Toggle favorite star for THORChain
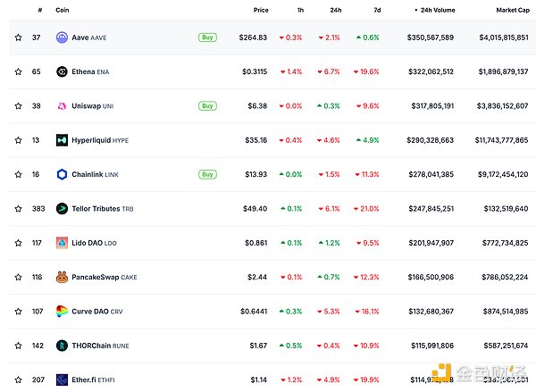The height and width of the screenshot is (392, 536). [x=18, y=346]
